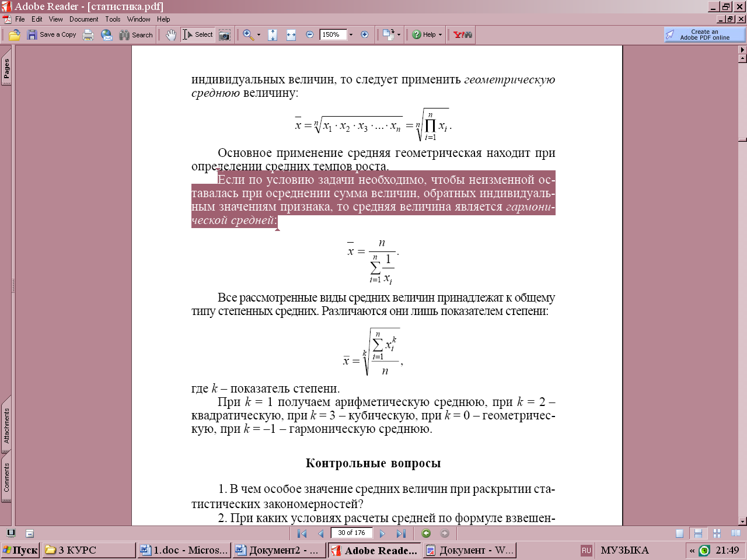Open the Comments side panel tab
Viewport: 747px width, 560px height.
pos(6,477)
